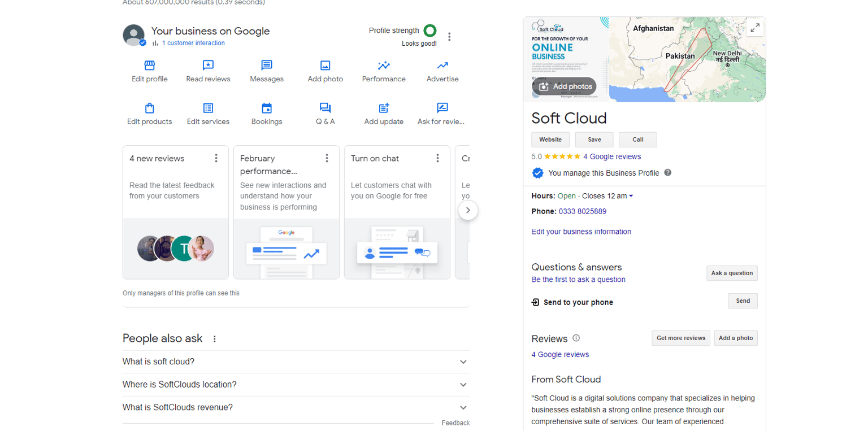Click the Send to your phone icon
The width and height of the screenshot is (868, 431).
click(x=536, y=302)
